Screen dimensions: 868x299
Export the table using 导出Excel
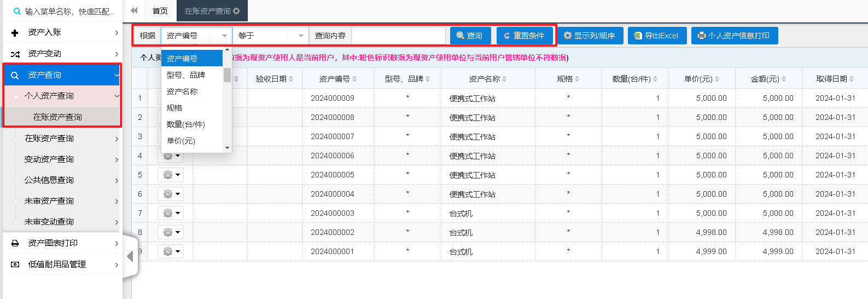[656, 36]
